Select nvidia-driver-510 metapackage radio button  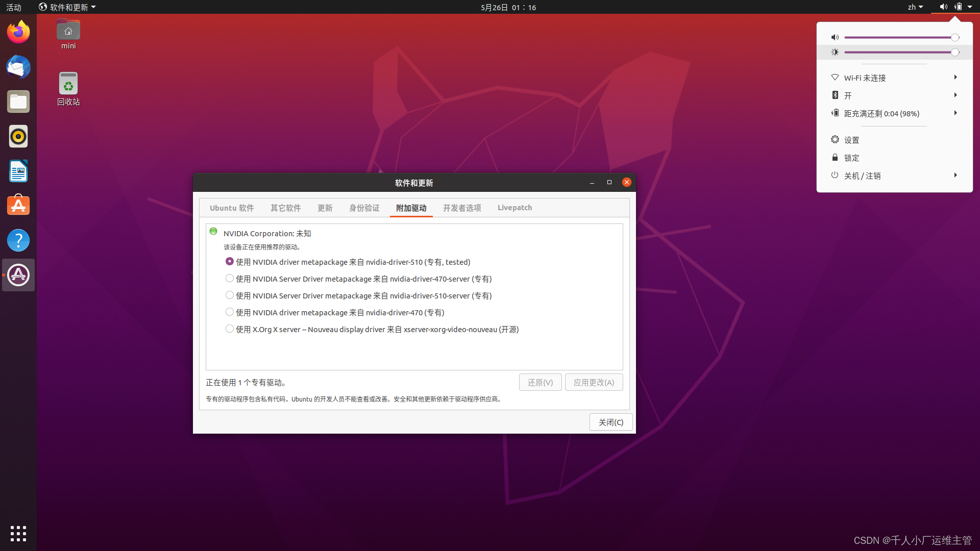coord(229,261)
